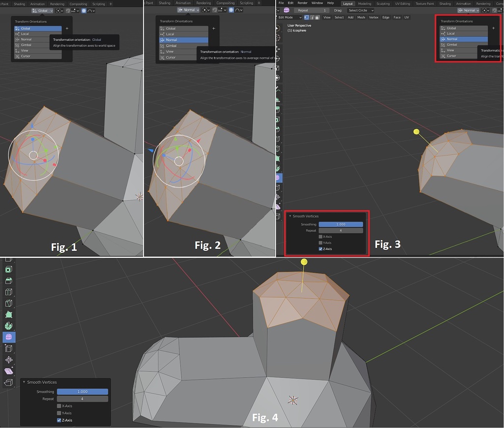Click Smooth tool icon in Fig. 3 header

(x=286, y=10)
